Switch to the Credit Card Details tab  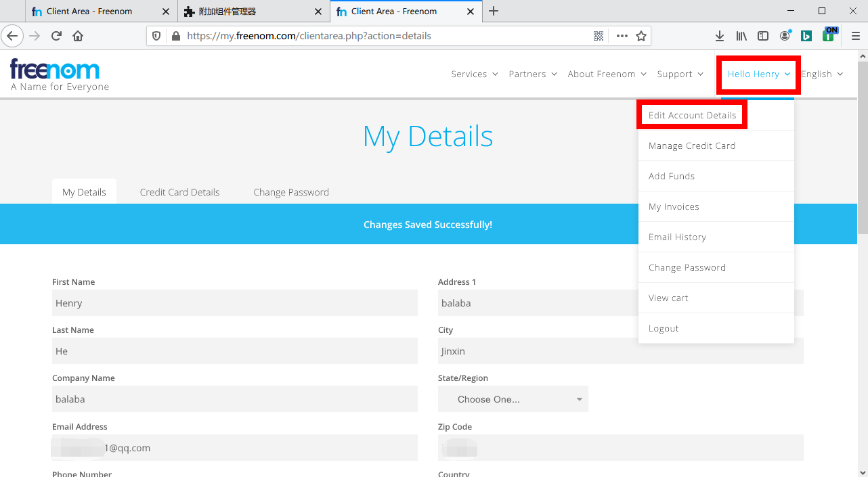point(179,192)
